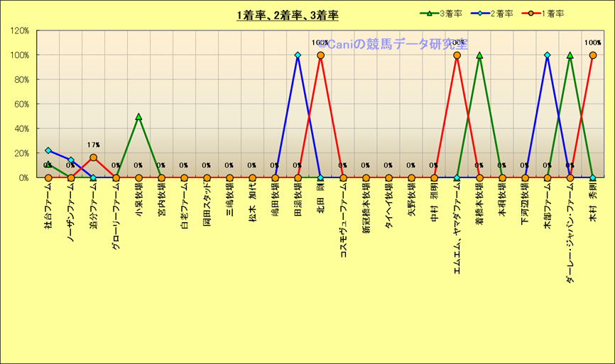Click the chart title 1着率、2着率、3着率
The height and width of the screenshot is (364, 615).
287,15
